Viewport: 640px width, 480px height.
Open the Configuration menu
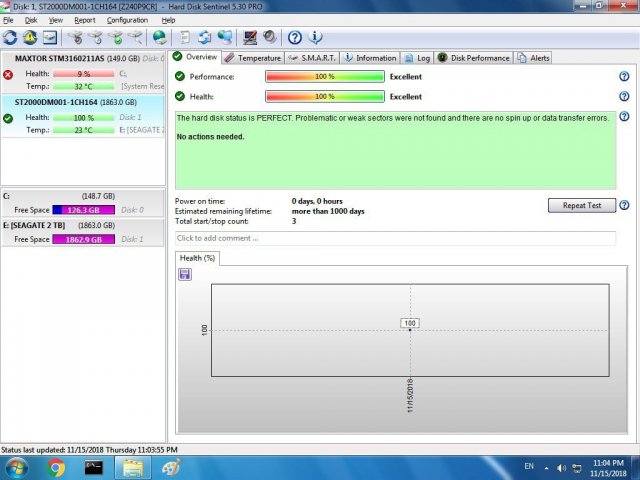tap(127, 20)
